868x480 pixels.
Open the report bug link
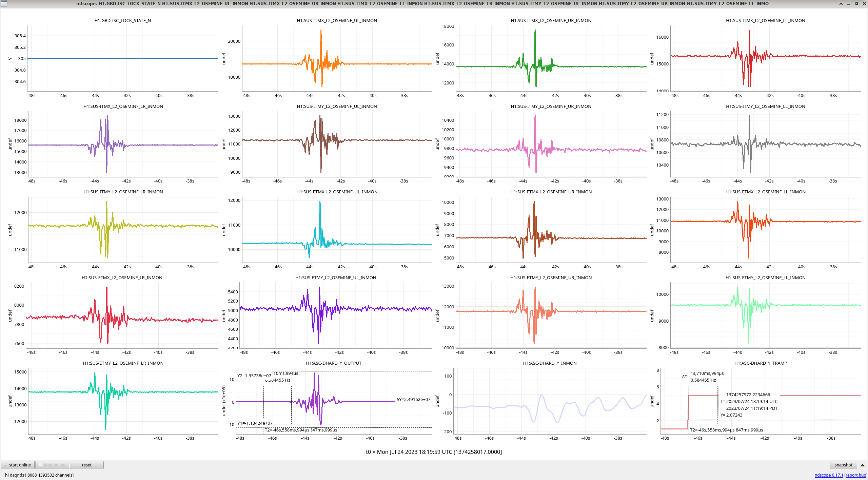point(855,475)
